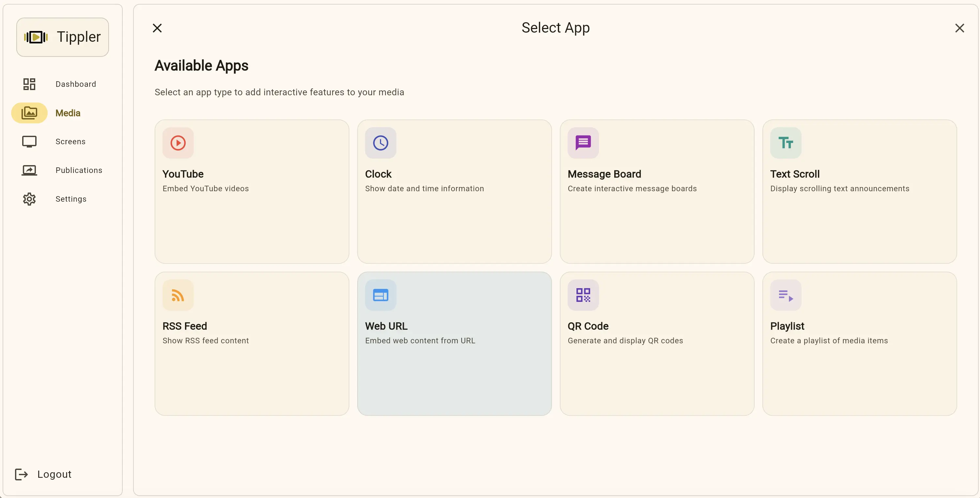Click the Playlist icon
The image size is (980, 498).
pyautogui.click(x=786, y=295)
